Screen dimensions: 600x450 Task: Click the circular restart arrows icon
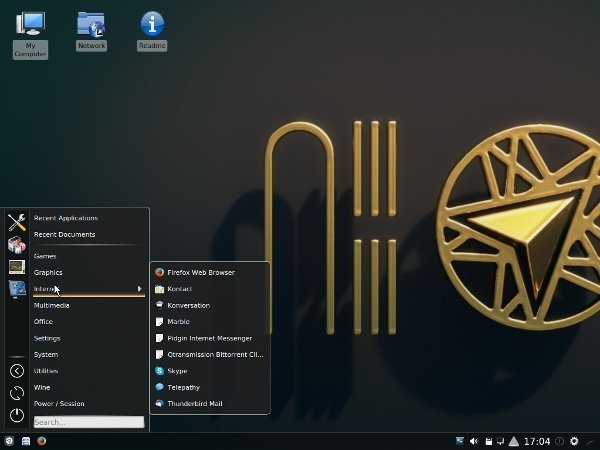click(16, 393)
